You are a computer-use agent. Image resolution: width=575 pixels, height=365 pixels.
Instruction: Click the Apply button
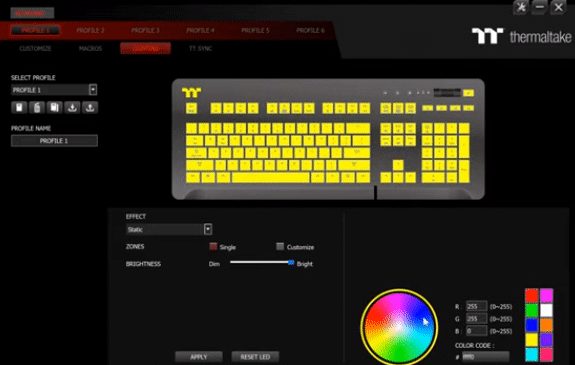[199, 357]
